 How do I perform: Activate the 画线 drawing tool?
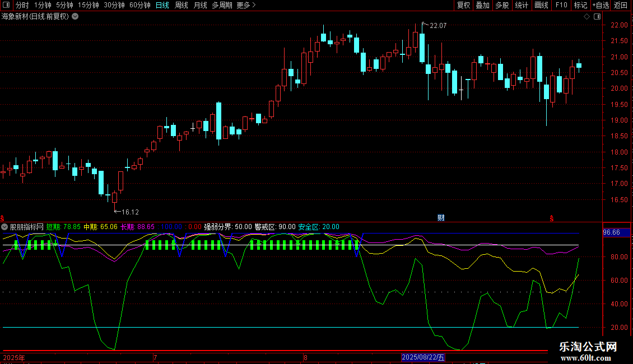coord(541,5)
